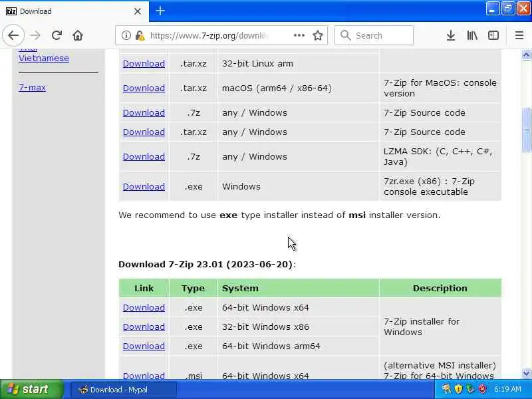
Task: Download the 32-bit Linux arm tar.xz
Action: point(144,63)
